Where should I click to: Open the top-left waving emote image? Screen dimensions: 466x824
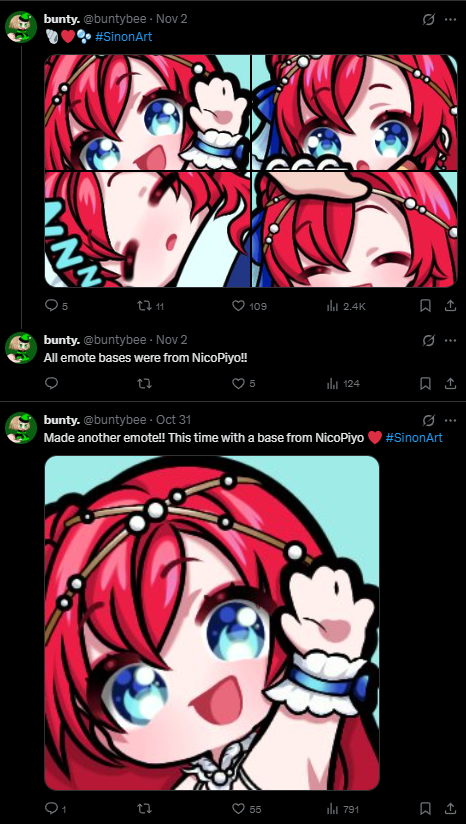(x=147, y=113)
